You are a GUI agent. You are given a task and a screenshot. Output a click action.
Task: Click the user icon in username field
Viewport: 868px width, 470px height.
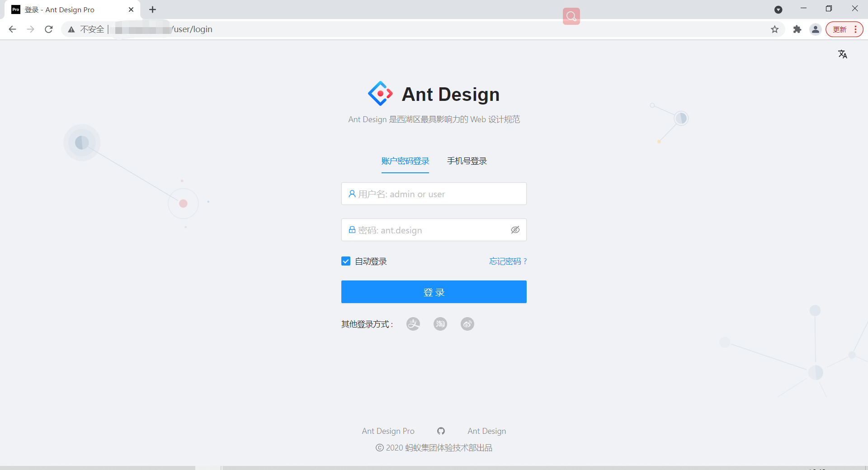click(x=352, y=194)
